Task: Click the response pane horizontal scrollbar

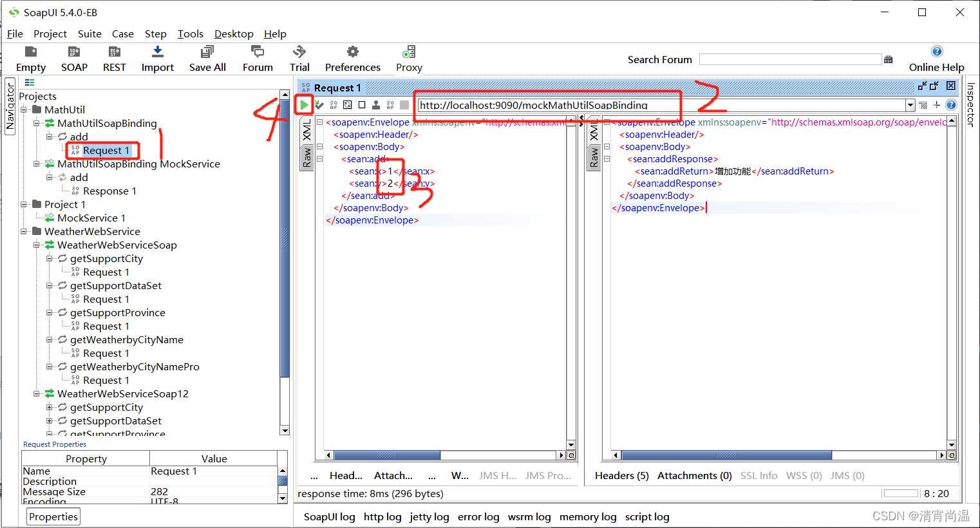Action: [779, 455]
